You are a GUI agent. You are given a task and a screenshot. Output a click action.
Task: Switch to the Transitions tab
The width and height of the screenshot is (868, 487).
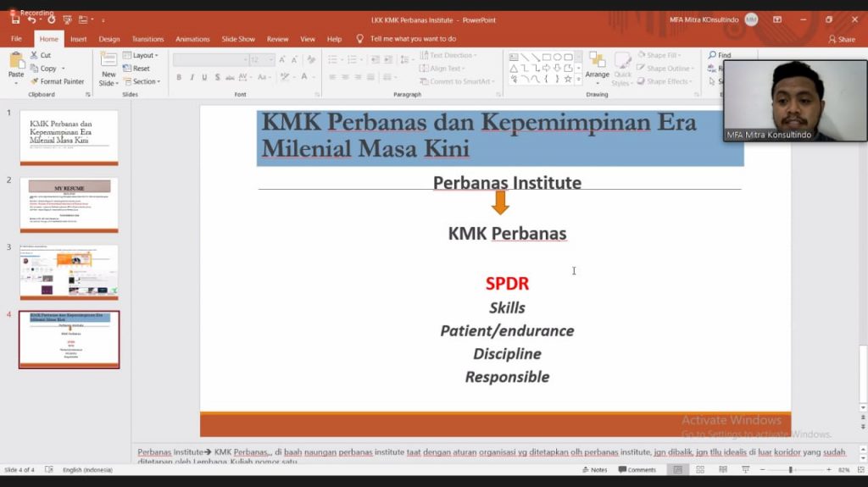[x=147, y=39]
